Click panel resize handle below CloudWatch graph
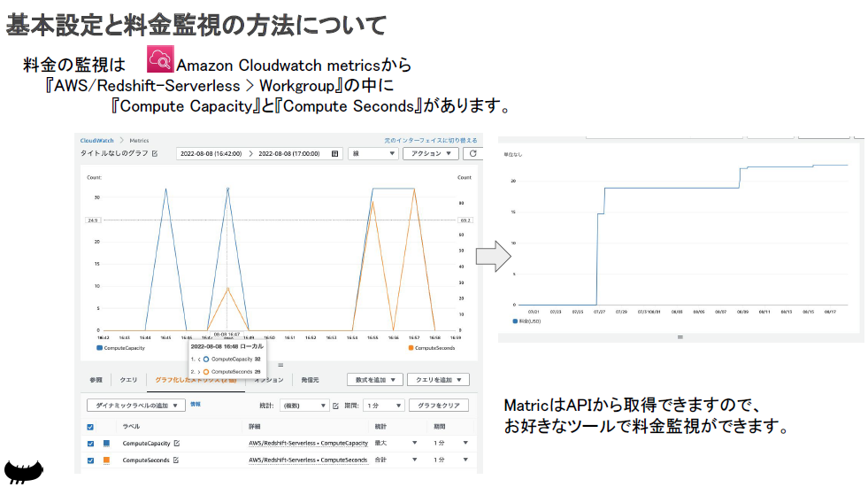 (280, 365)
